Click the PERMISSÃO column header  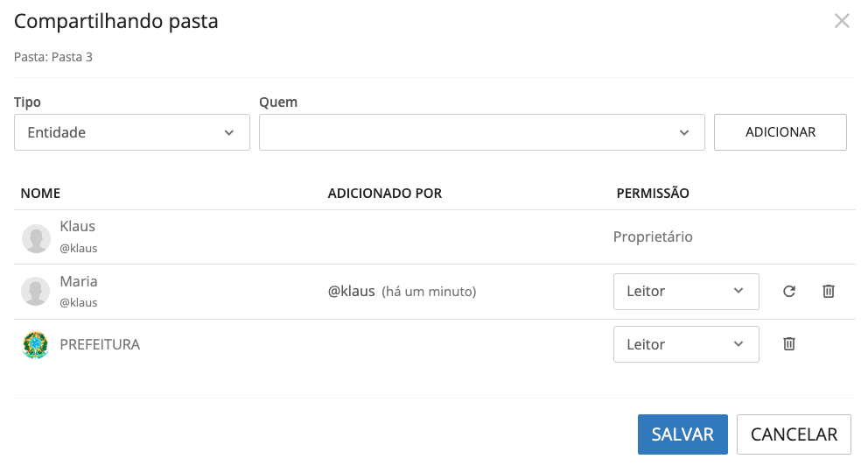coord(653,193)
